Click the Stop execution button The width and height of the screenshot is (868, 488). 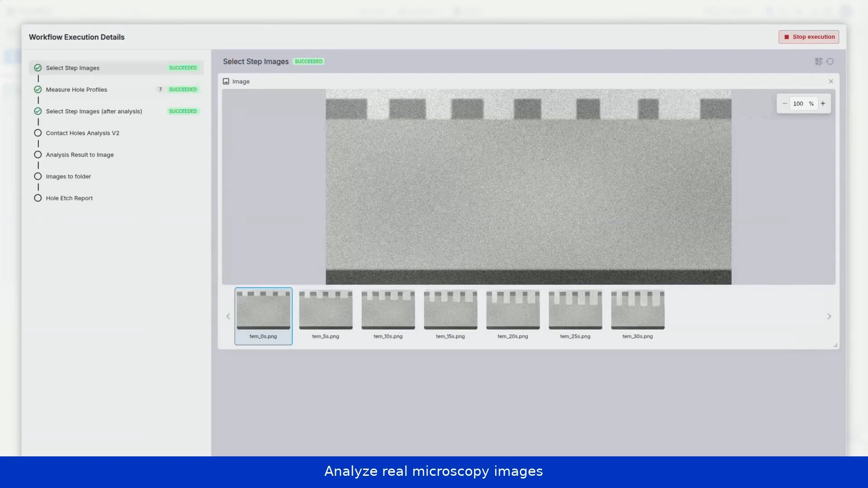(x=808, y=37)
